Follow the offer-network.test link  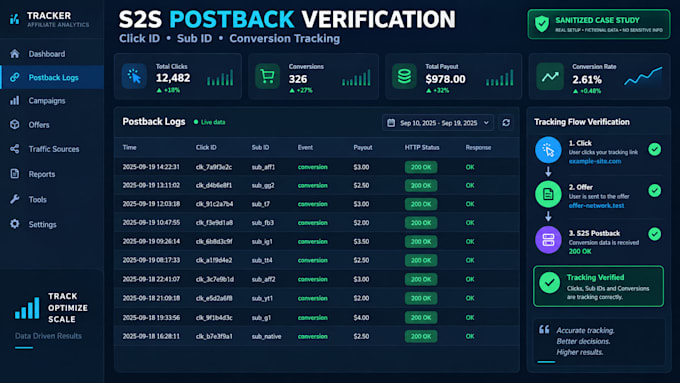click(596, 206)
